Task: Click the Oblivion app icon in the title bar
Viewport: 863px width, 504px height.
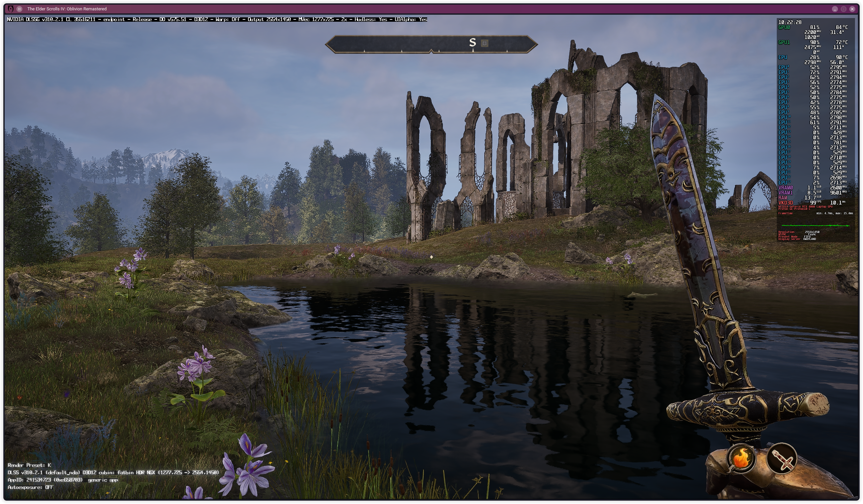Action: [11, 9]
